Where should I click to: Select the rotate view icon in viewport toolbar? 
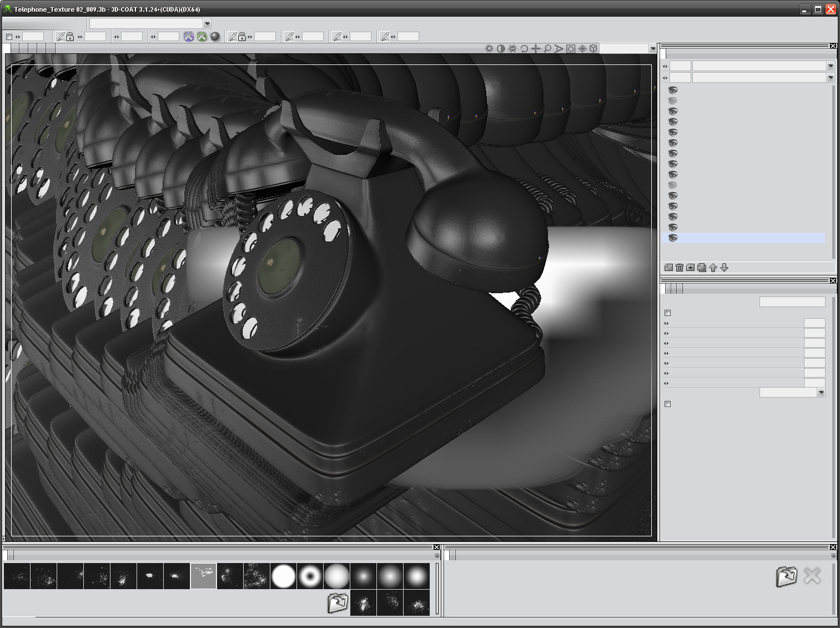(523, 49)
